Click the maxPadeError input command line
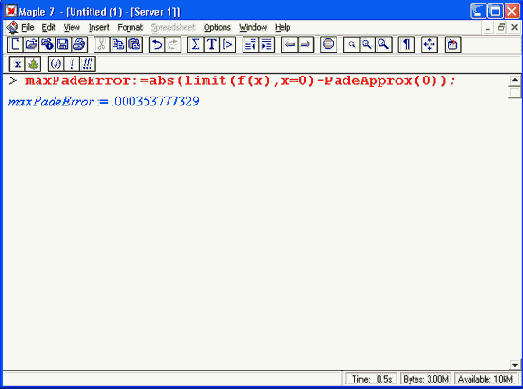 (x=240, y=81)
